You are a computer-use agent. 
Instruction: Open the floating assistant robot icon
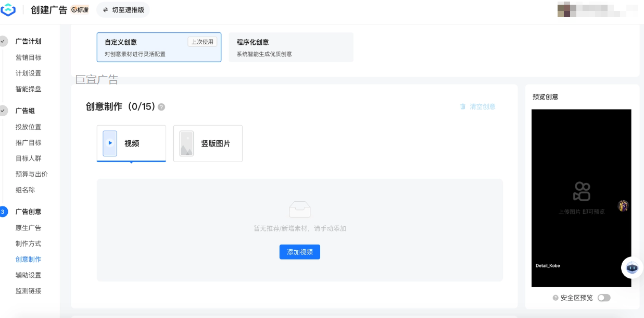click(x=632, y=267)
